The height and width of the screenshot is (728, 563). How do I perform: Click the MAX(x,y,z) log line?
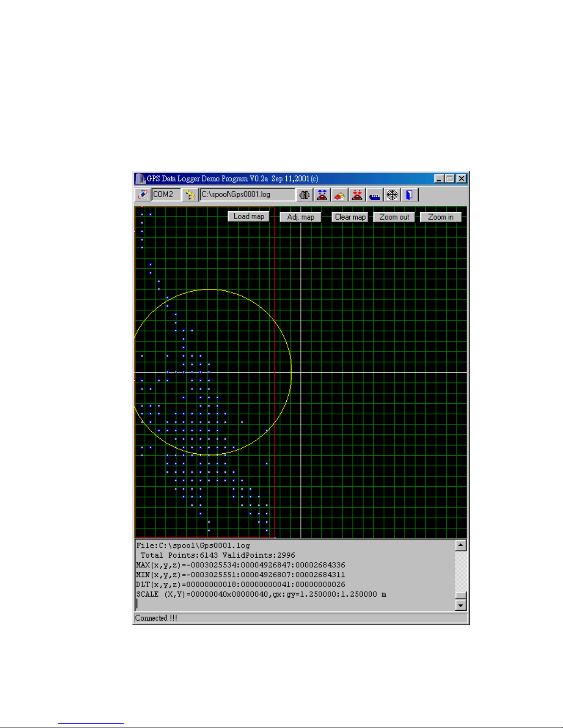coord(240,565)
